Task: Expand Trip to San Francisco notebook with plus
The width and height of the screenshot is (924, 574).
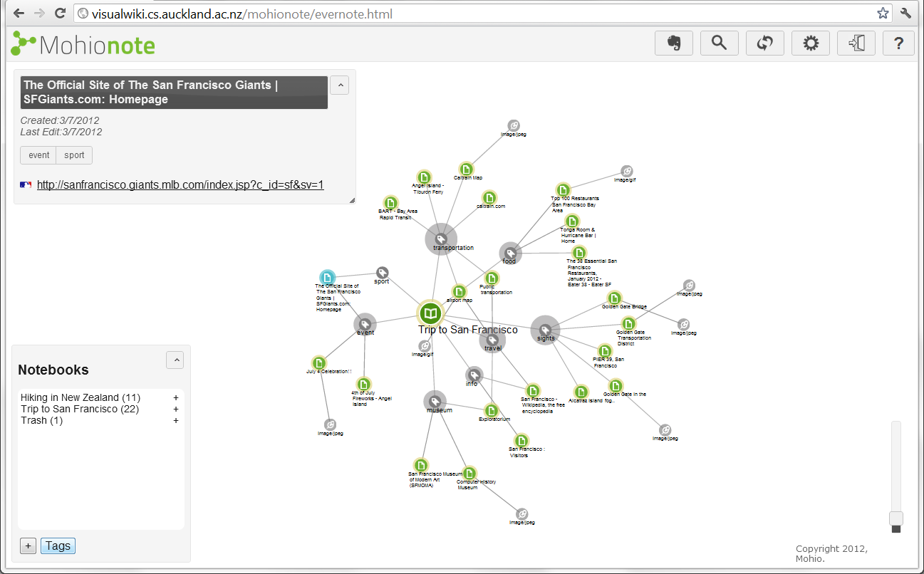Action: [x=175, y=409]
